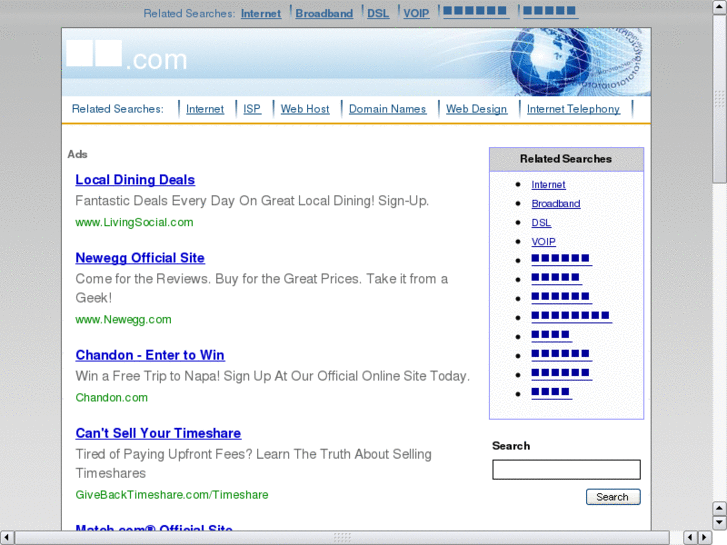The image size is (727, 545).
Task: Click the horizontal scrollbar left arrow
Action: pos(6,537)
